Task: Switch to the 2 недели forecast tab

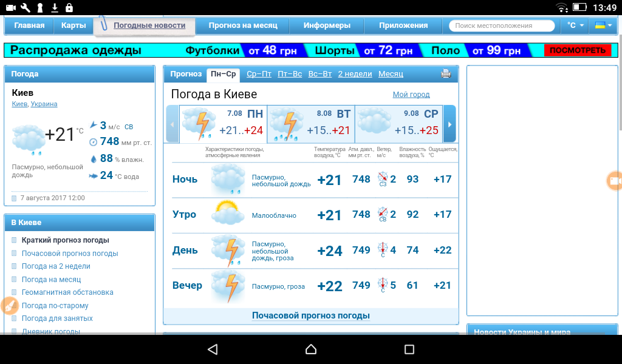Action: [355, 74]
